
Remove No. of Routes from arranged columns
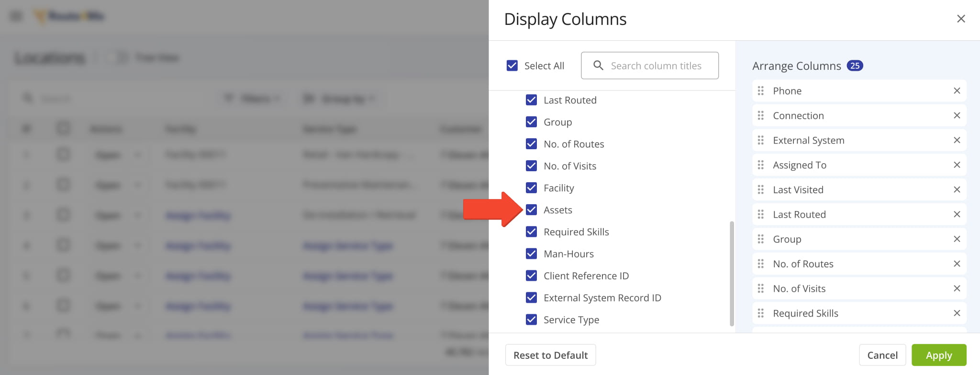957,264
